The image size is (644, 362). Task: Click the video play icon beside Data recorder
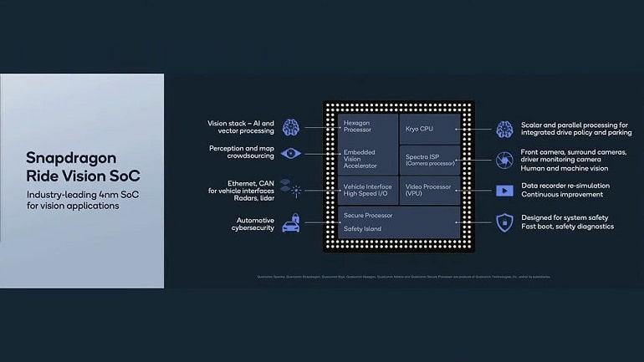point(504,191)
